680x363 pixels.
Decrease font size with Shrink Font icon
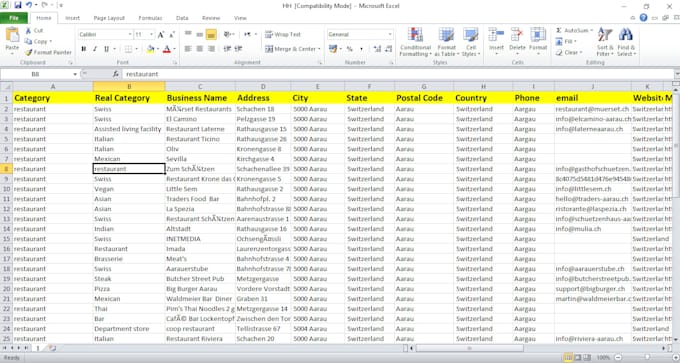pyautogui.click(x=172, y=34)
